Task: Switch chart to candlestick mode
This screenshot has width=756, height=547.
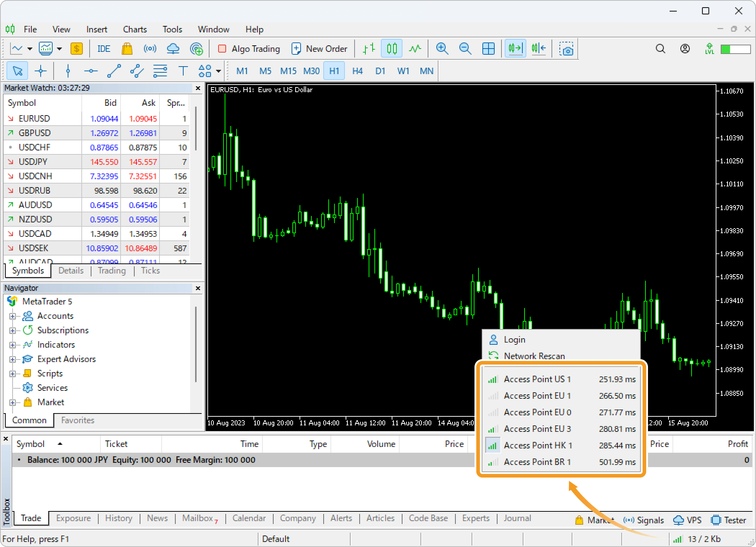Action: pyautogui.click(x=392, y=49)
